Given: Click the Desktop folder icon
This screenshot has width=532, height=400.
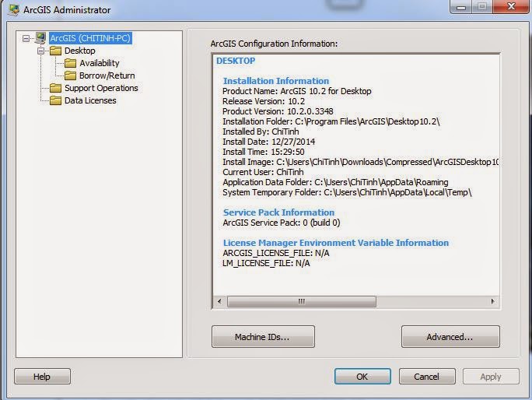Looking at the screenshot, I should (56, 51).
